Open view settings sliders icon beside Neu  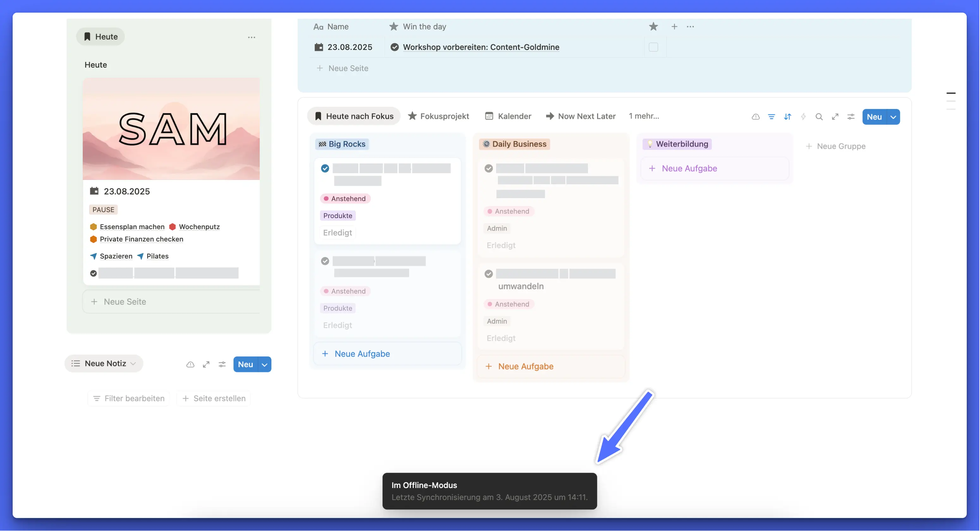pos(851,117)
